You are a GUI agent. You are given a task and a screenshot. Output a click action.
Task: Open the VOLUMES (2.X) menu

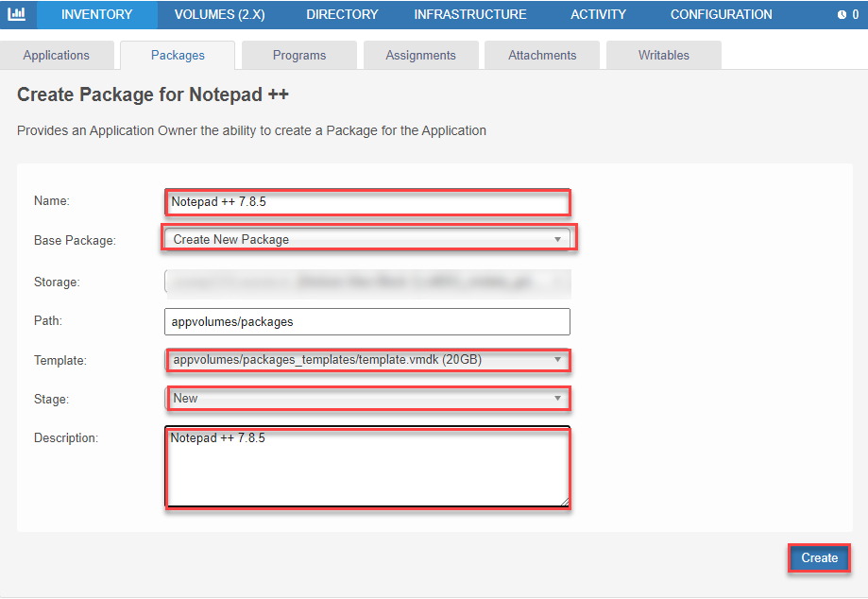tap(218, 14)
